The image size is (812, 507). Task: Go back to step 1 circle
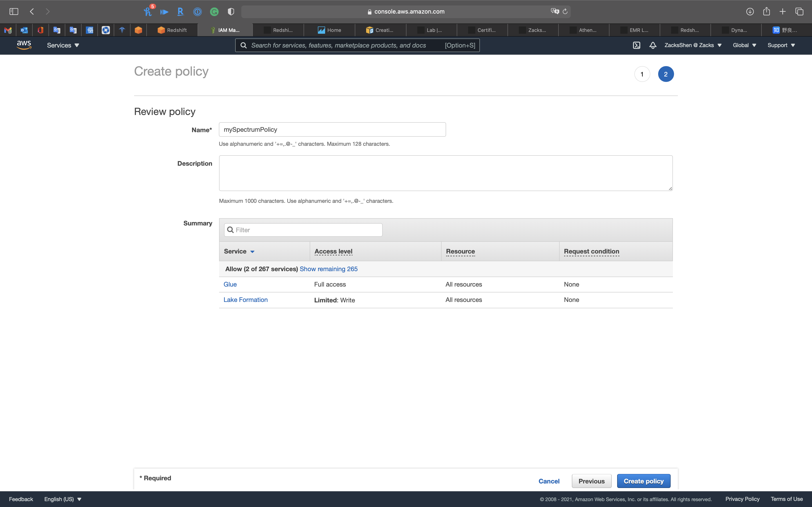coord(642,74)
